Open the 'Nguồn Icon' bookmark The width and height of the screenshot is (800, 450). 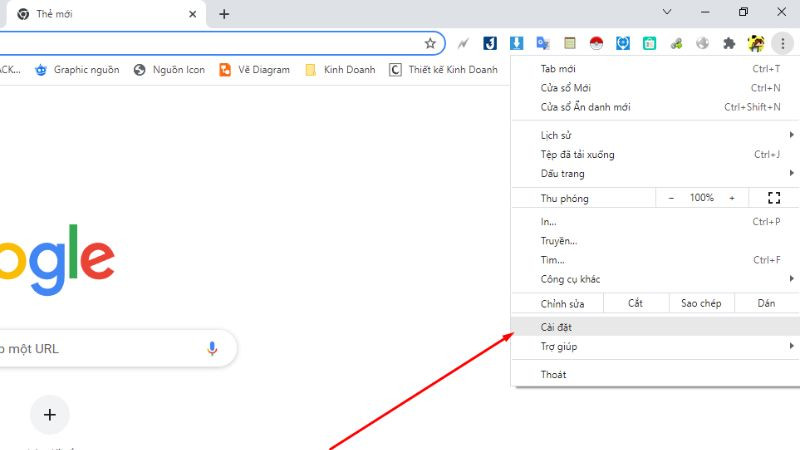(x=169, y=70)
